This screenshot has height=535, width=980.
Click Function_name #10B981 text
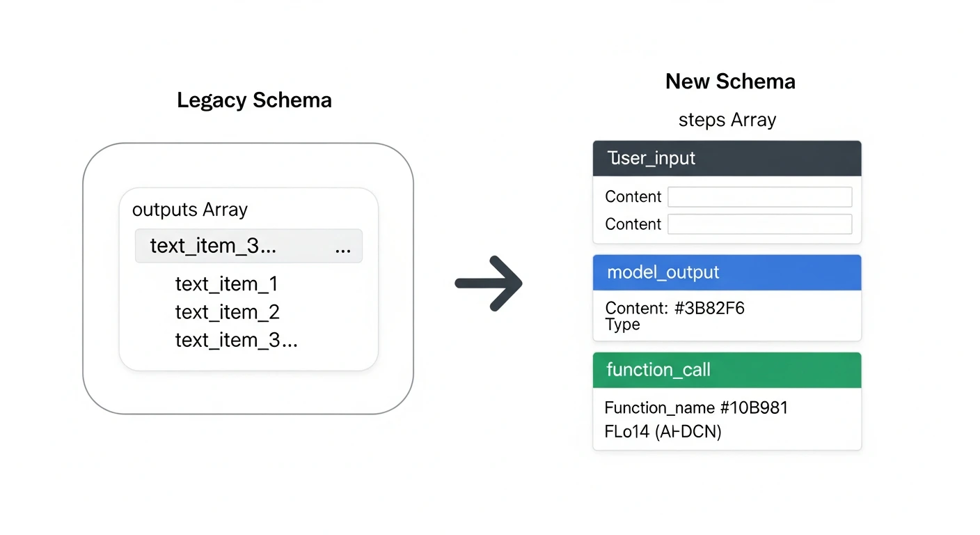696,408
